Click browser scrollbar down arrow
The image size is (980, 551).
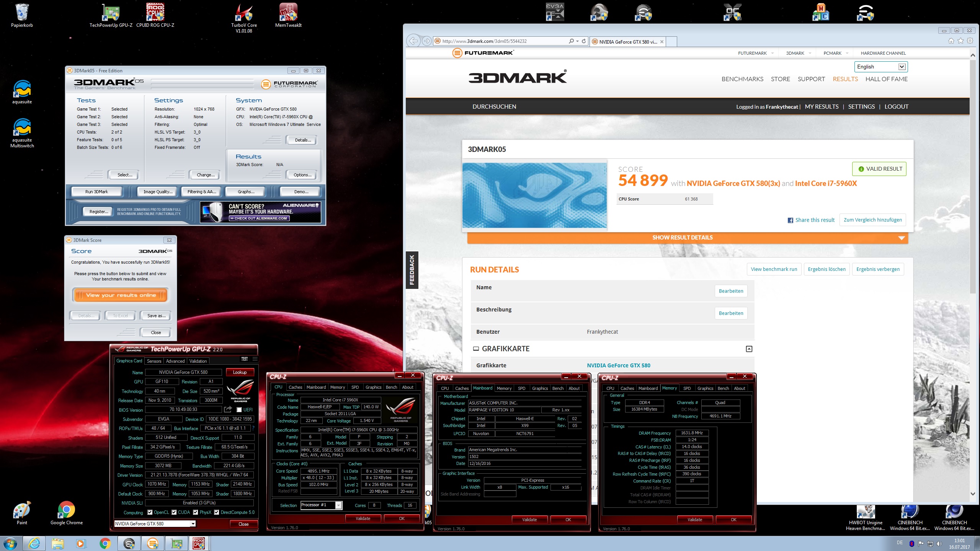point(973,494)
